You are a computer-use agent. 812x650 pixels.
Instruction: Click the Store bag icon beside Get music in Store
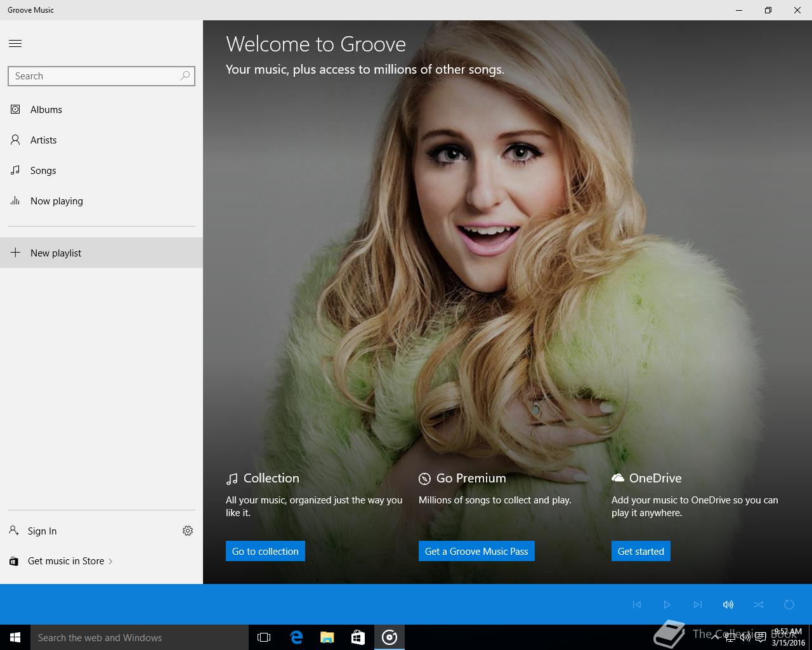pyautogui.click(x=14, y=561)
